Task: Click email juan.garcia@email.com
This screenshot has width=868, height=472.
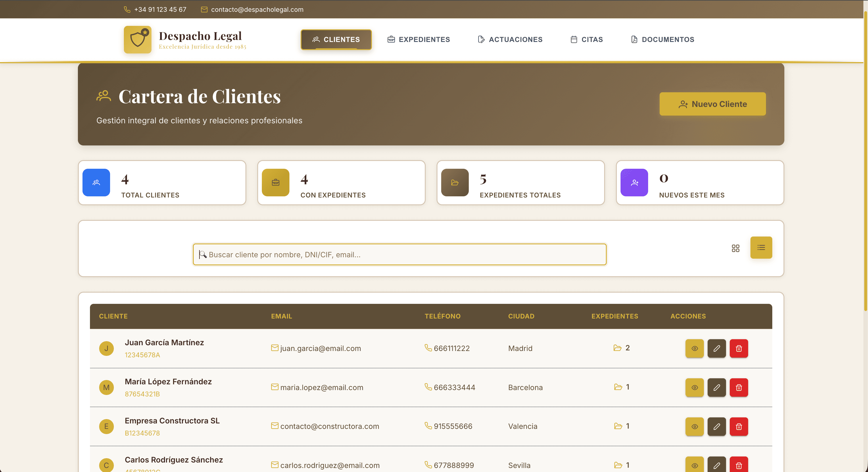Action: pyautogui.click(x=320, y=348)
